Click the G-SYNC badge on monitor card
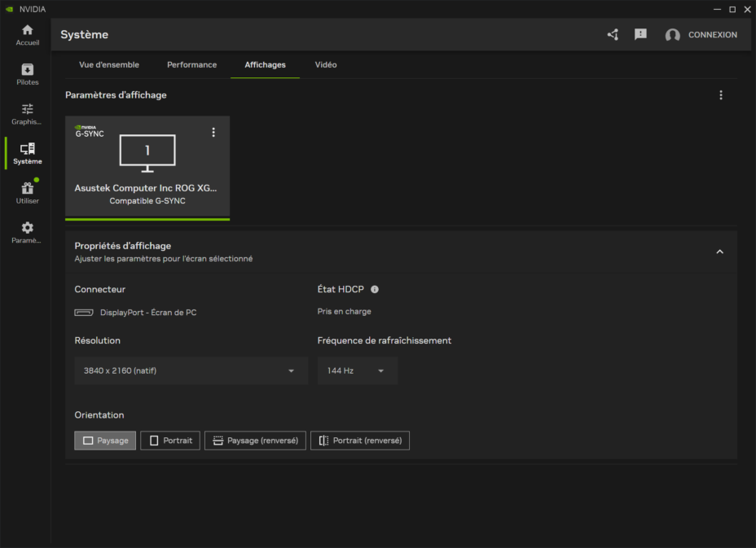This screenshot has height=548, width=756. [89, 131]
